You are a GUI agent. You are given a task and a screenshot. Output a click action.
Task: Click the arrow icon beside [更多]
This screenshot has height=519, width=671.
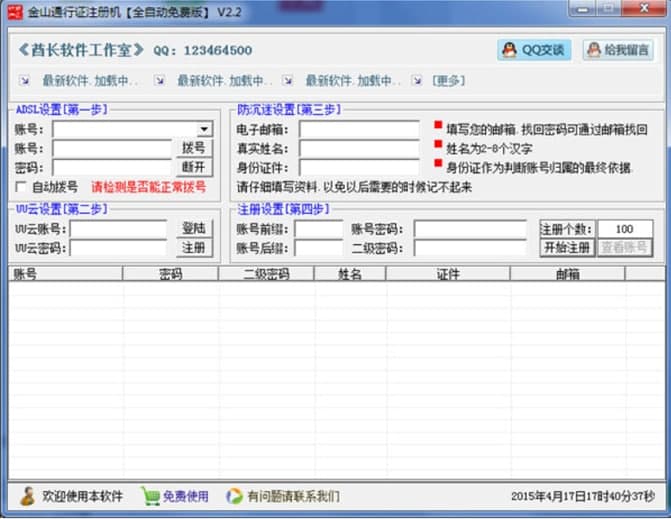417,80
